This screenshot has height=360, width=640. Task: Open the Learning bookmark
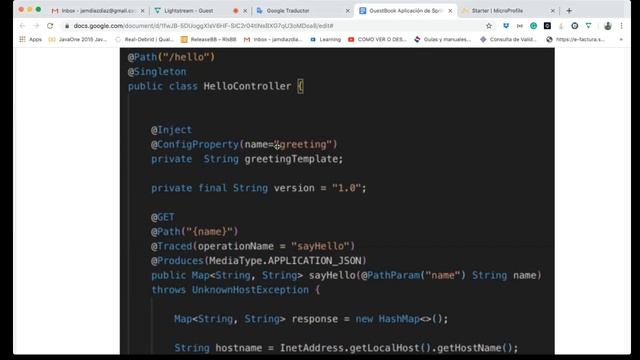[x=326, y=40]
